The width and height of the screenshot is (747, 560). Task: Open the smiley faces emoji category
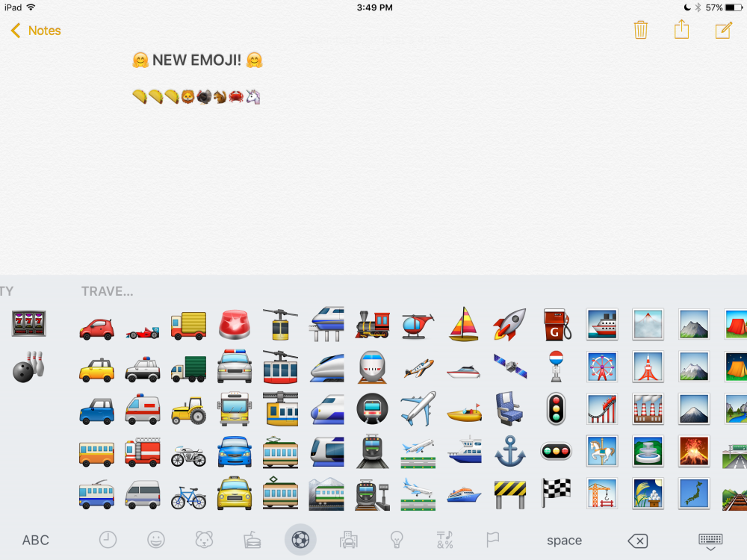(x=155, y=540)
